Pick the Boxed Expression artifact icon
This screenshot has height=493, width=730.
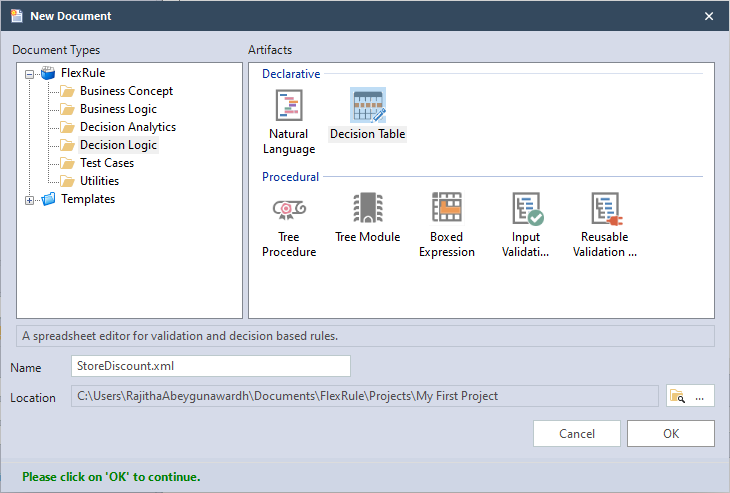click(446, 208)
